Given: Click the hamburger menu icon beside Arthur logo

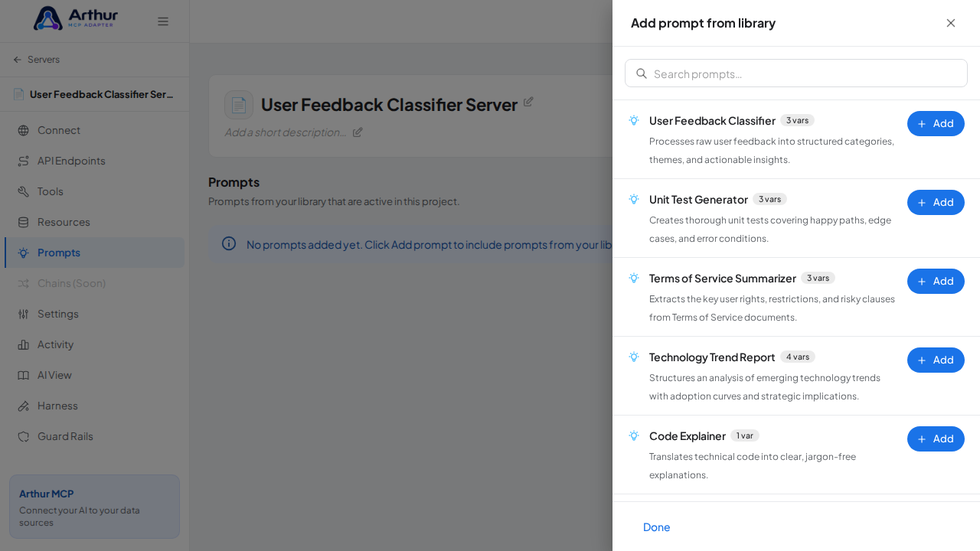Looking at the screenshot, I should 163,21.
